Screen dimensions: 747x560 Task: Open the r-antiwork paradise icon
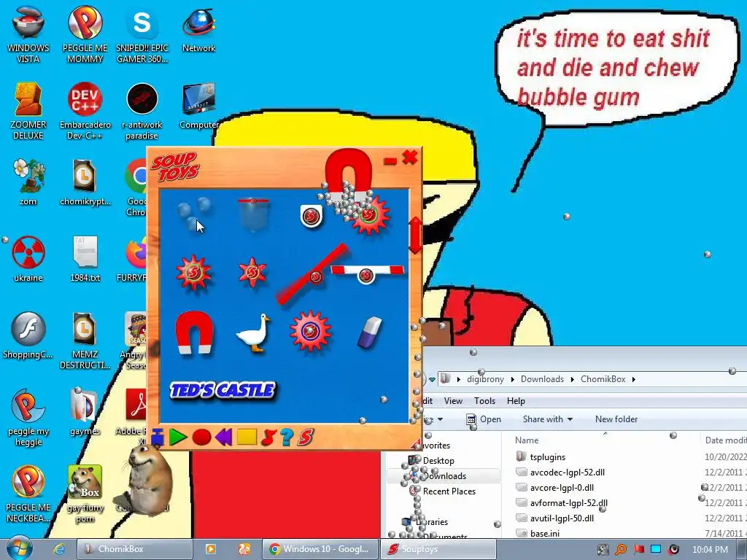tap(142, 111)
